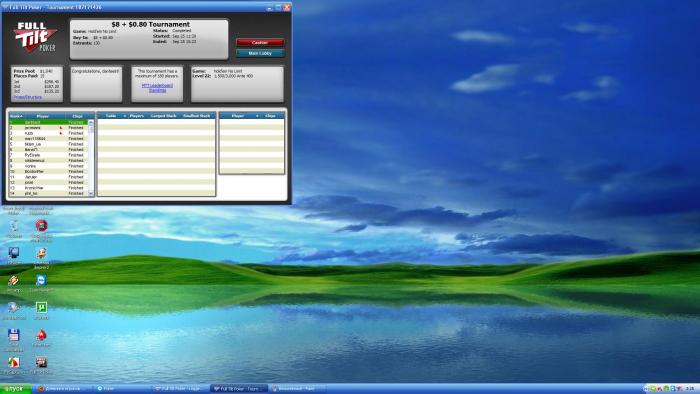Open the Windows Start menu
This screenshot has width=700, height=394.
pyautogui.click(x=16, y=389)
